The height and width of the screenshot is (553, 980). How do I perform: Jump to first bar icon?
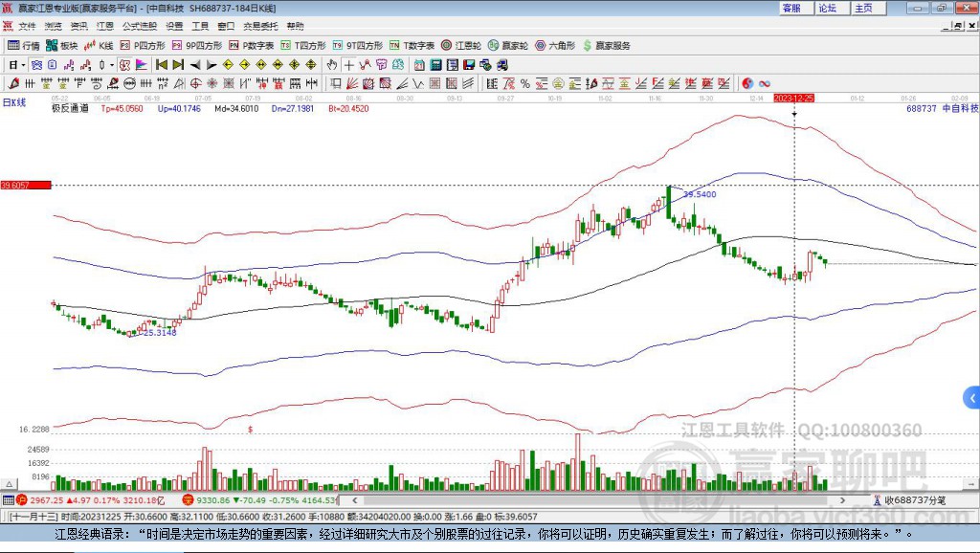pos(162,65)
